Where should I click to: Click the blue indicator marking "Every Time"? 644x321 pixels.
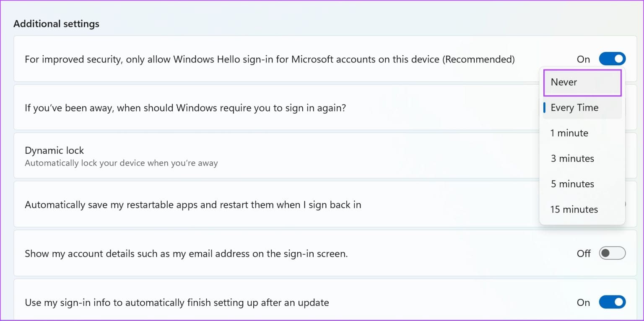545,108
